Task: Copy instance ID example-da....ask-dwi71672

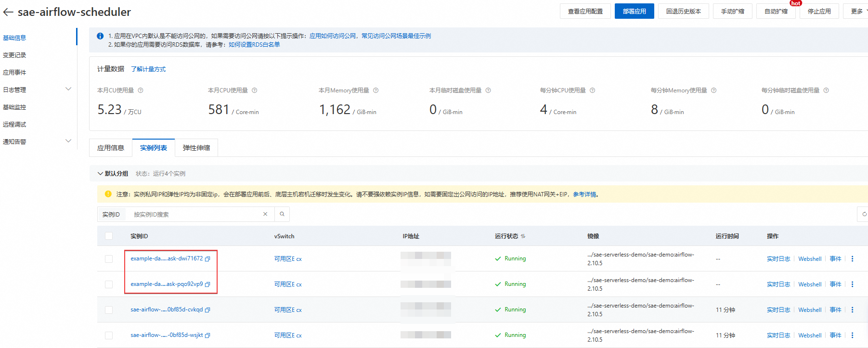Action: tap(208, 259)
